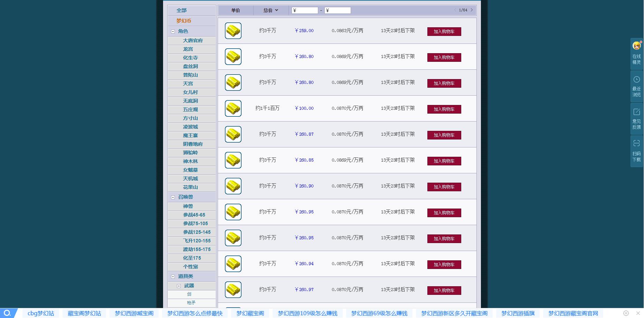Click the gold icon for the ￥100.00 listing
Viewport: 644px width, 318px height.
233,108
